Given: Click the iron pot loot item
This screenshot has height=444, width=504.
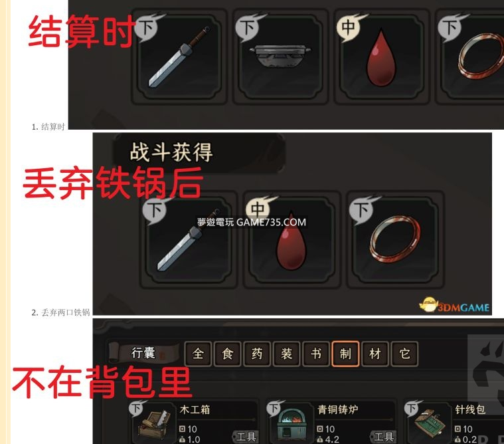Looking at the screenshot, I should [281, 56].
